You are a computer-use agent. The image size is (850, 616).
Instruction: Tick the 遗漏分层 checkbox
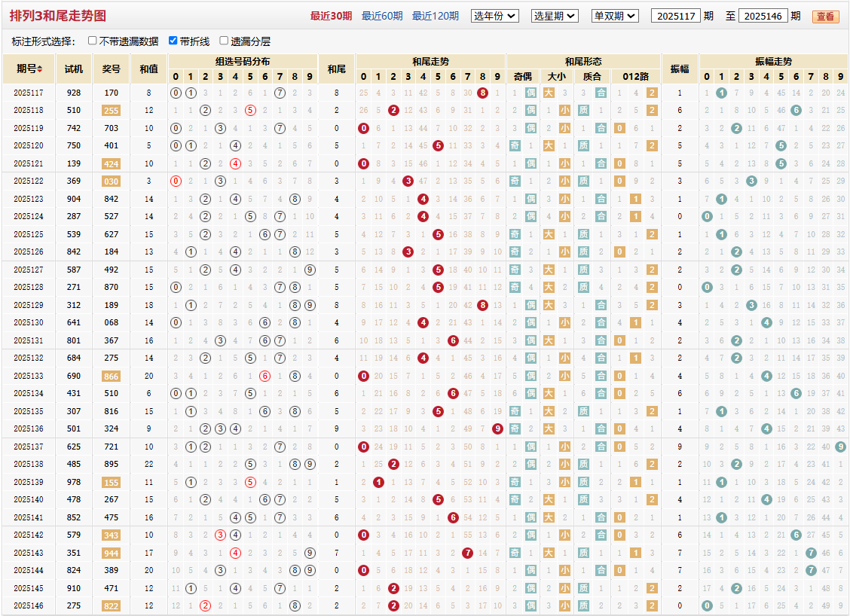(224, 41)
